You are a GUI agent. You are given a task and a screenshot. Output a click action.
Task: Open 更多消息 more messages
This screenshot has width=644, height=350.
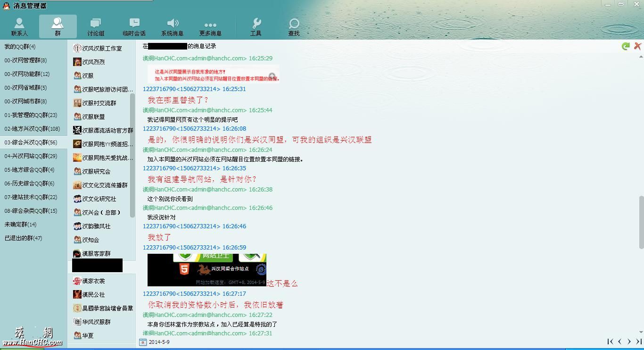pos(210,27)
